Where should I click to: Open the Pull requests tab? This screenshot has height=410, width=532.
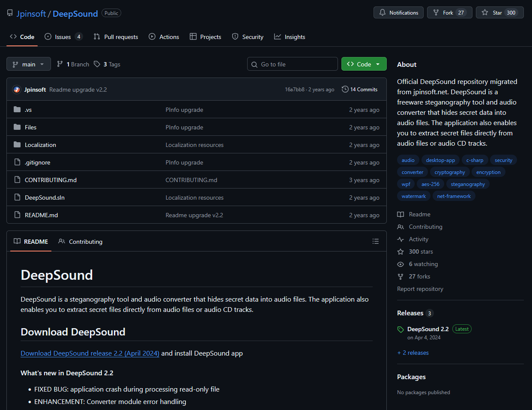click(x=116, y=37)
